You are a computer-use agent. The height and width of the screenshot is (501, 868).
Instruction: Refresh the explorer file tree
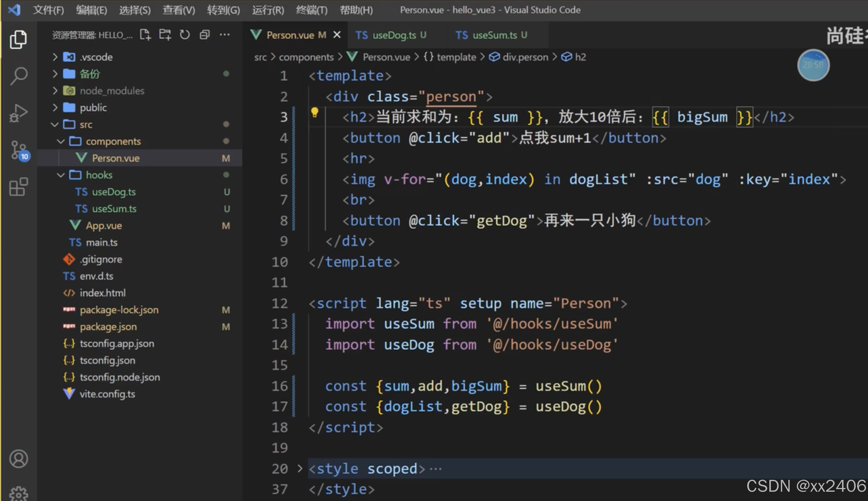pyautogui.click(x=185, y=35)
